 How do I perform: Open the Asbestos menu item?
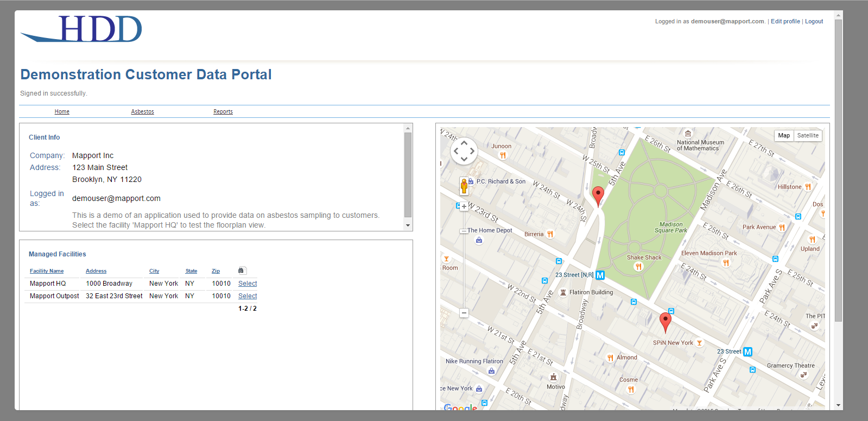click(142, 112)
